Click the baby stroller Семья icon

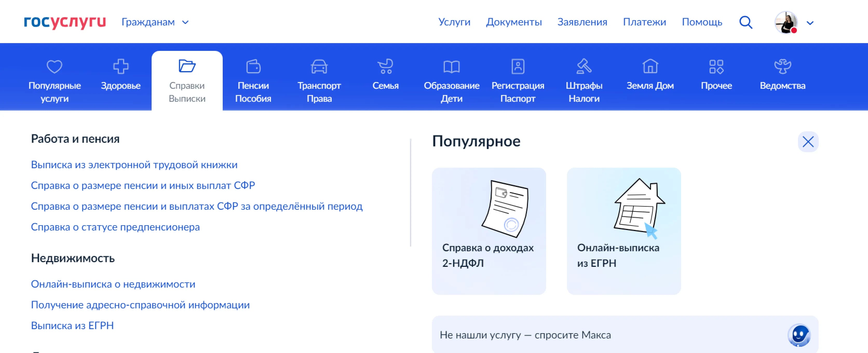(385, 66)
